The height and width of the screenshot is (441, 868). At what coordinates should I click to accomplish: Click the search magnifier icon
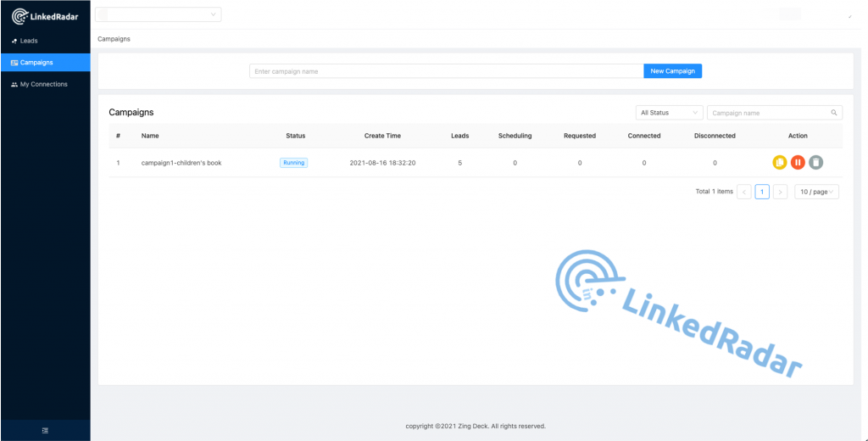pyautogui.click(x=834, y=113)
